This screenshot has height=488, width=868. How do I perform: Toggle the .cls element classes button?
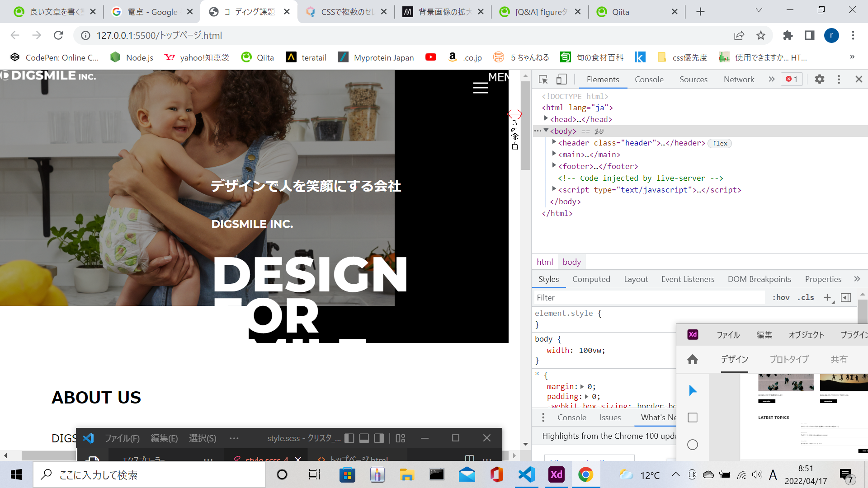pos(806,297)
